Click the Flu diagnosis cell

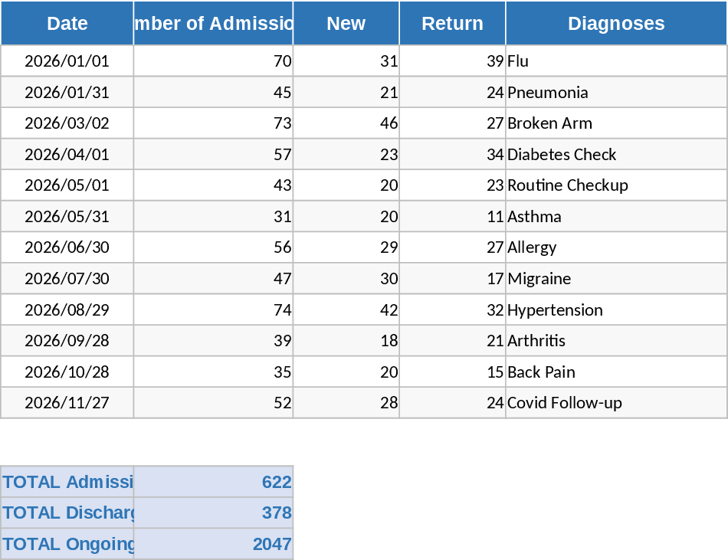click(x=616, y=61)
